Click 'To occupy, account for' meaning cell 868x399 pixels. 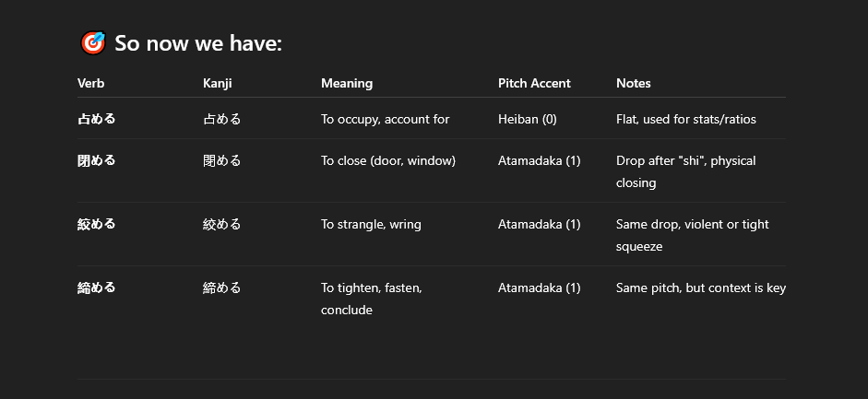pos(386,119)
